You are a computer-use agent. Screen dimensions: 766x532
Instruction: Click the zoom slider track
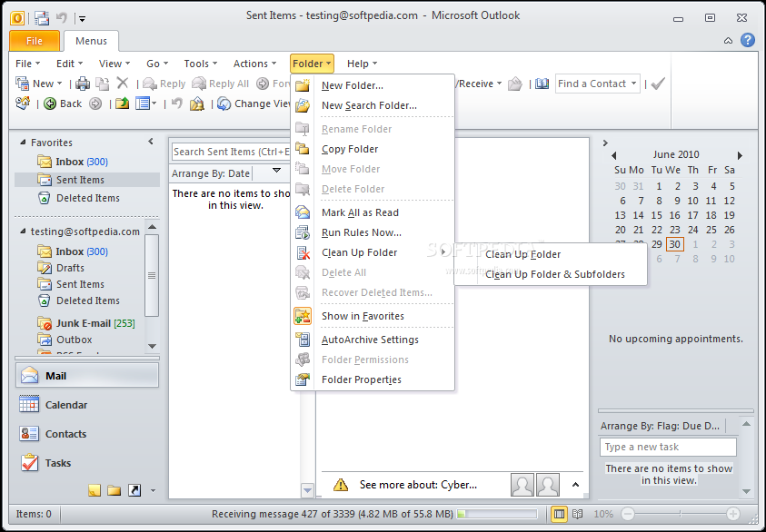[680, 514]
